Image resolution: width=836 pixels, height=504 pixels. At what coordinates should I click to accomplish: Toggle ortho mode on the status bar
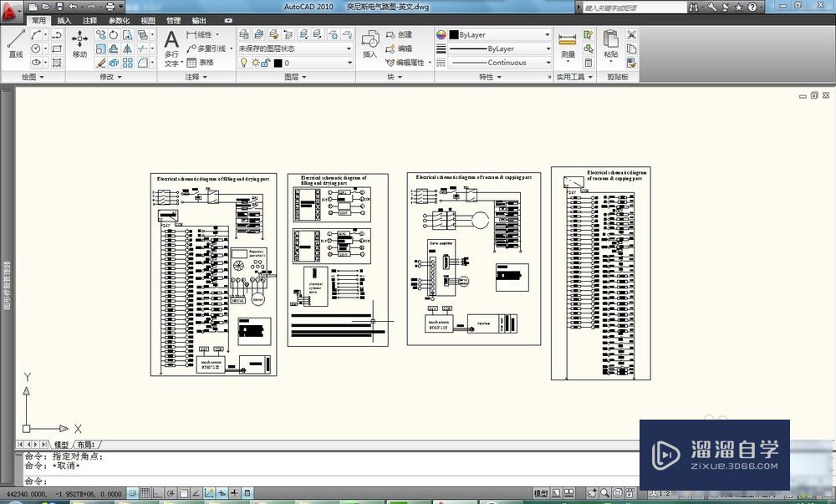tap(156, 493)
